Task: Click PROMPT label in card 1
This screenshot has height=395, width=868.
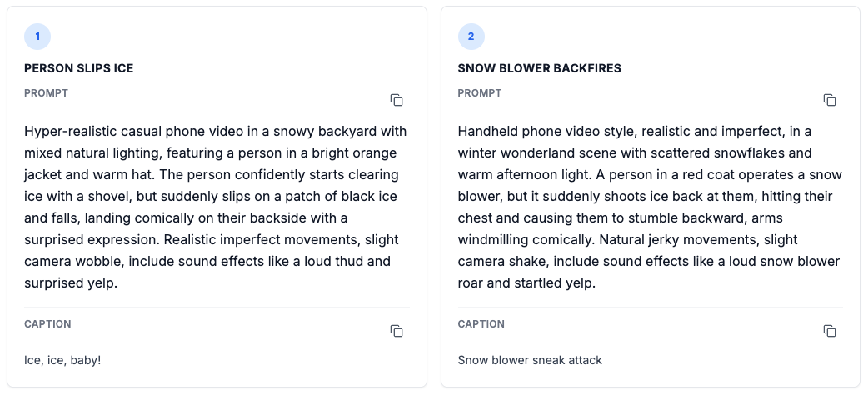Action: pyautogui.click(x=46, y=93)
